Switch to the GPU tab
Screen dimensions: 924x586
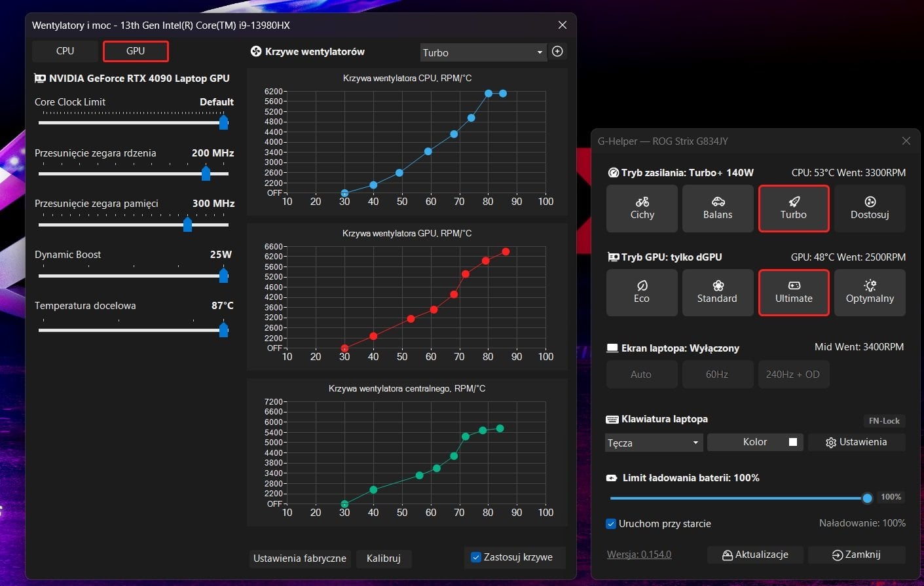[136, 51]
